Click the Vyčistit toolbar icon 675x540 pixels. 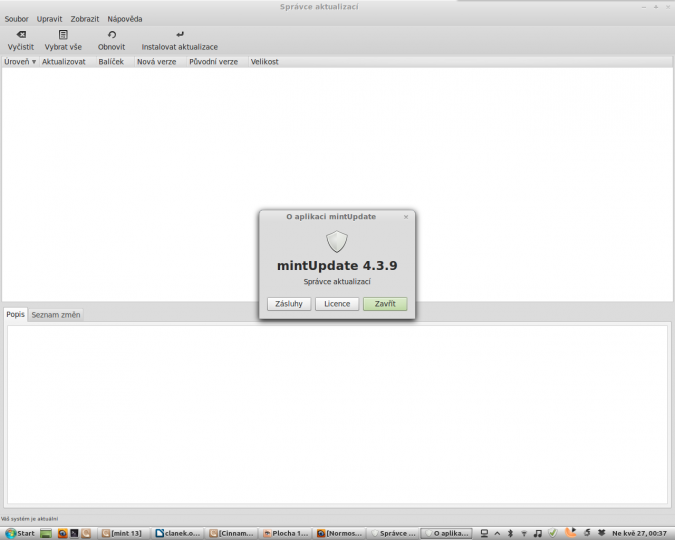point(21,34)
